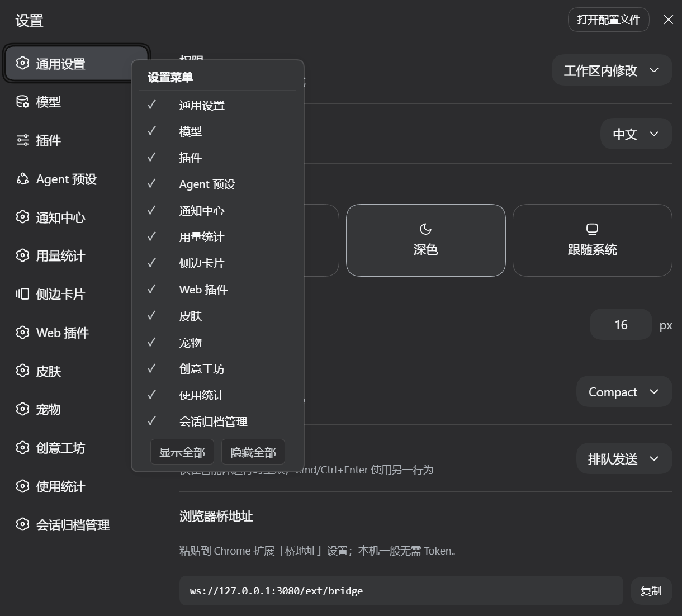
Task: Click 显示全部 button in the popup
Action: [182, 452]
